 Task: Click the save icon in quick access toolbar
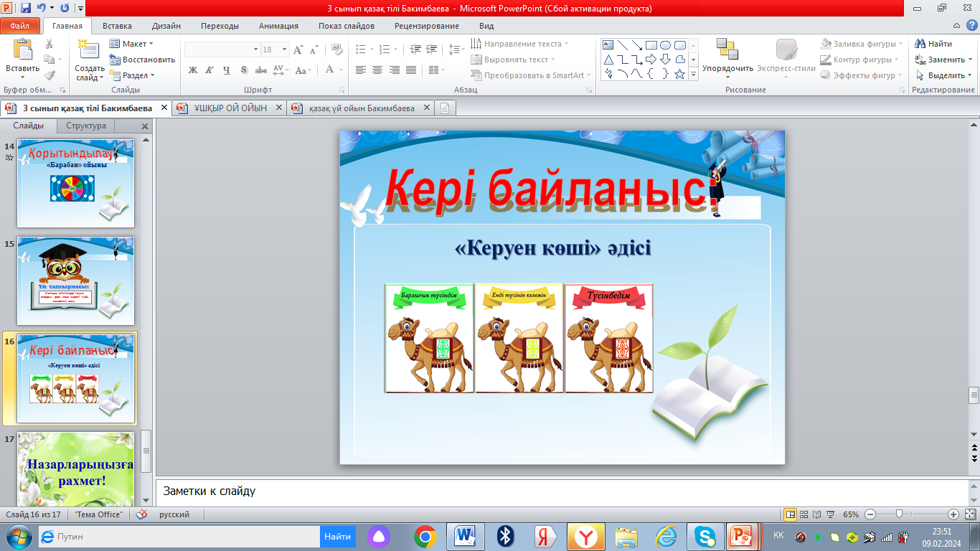[26, 9]
